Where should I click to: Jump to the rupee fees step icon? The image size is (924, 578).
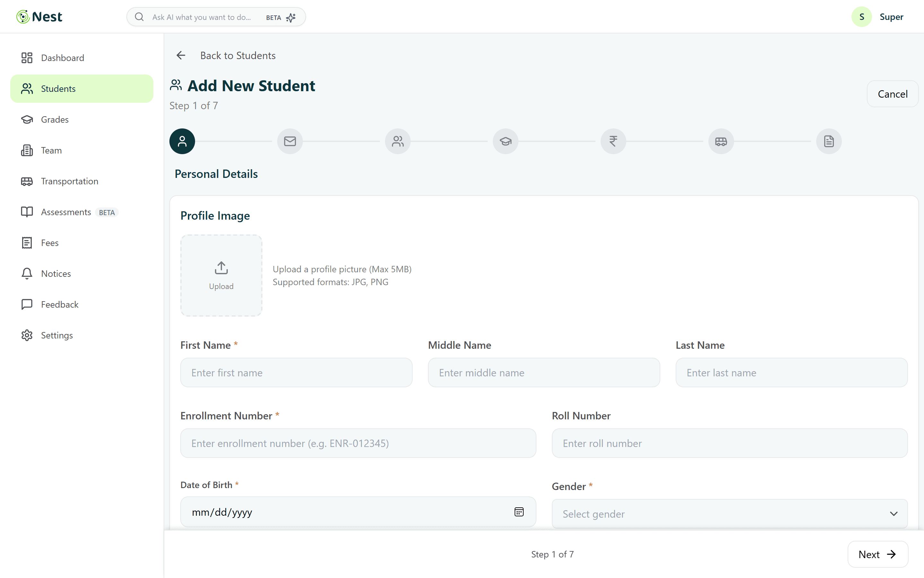(613, 141)
